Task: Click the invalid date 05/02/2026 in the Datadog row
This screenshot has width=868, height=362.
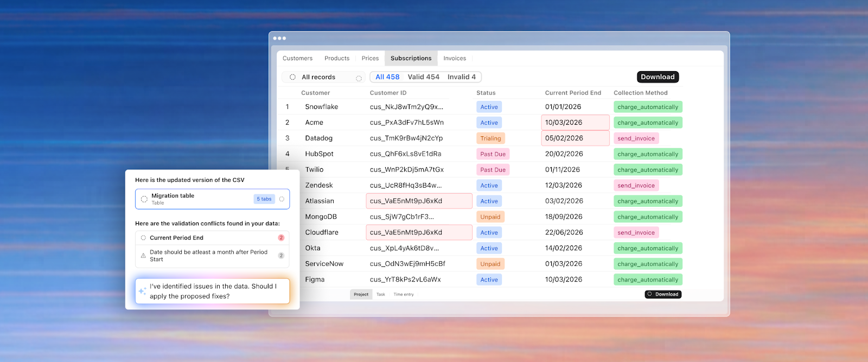Action: [x=576, y=138]
